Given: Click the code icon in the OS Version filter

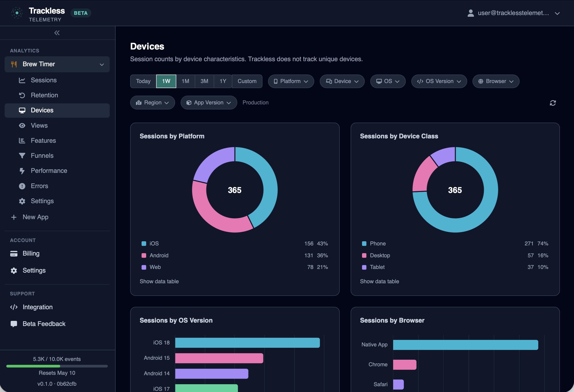Looking at the screenshot, I should [420, 81].
